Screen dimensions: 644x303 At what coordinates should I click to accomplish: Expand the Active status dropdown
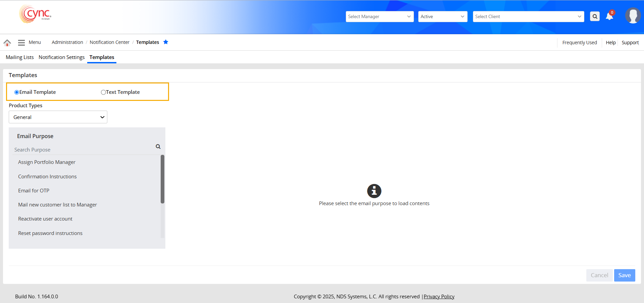(x=442, y=16)
